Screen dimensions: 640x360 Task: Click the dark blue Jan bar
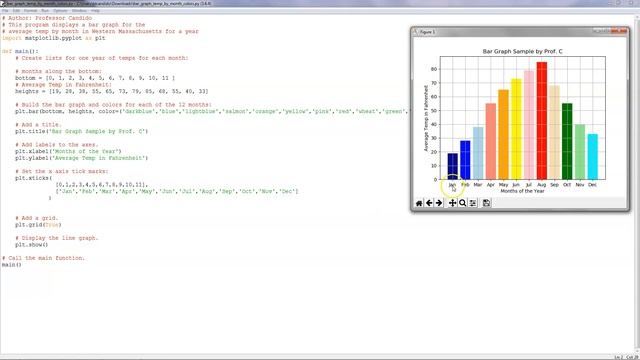(452, 166)
